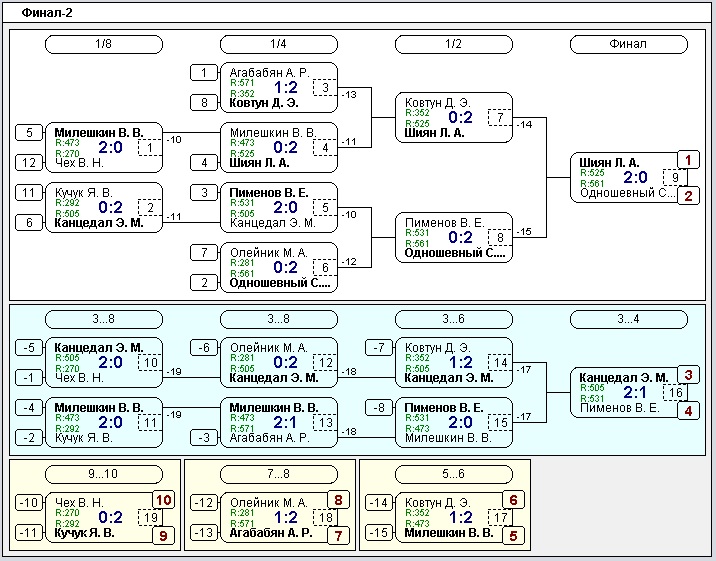Select the 9...10 placement header
This screenshot has width=716, height=561.
(x=104, y=474)
